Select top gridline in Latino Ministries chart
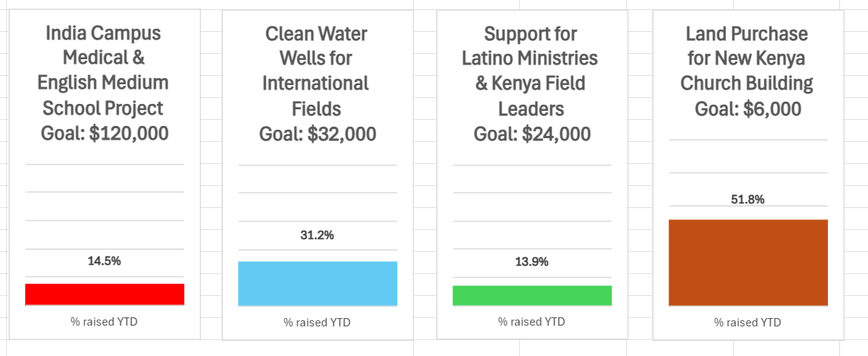868x356 pixels. [531, 165]
